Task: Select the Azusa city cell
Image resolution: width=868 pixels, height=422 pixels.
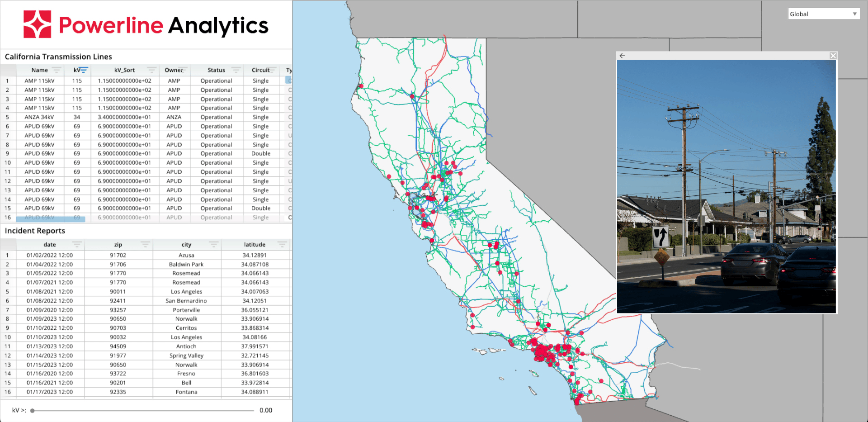Action: click(x=186, y=256)
